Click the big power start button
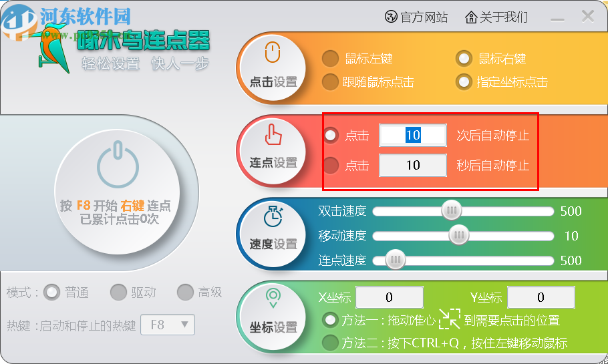Viewport: 608px width, 364px height. (x=117, y=192)
